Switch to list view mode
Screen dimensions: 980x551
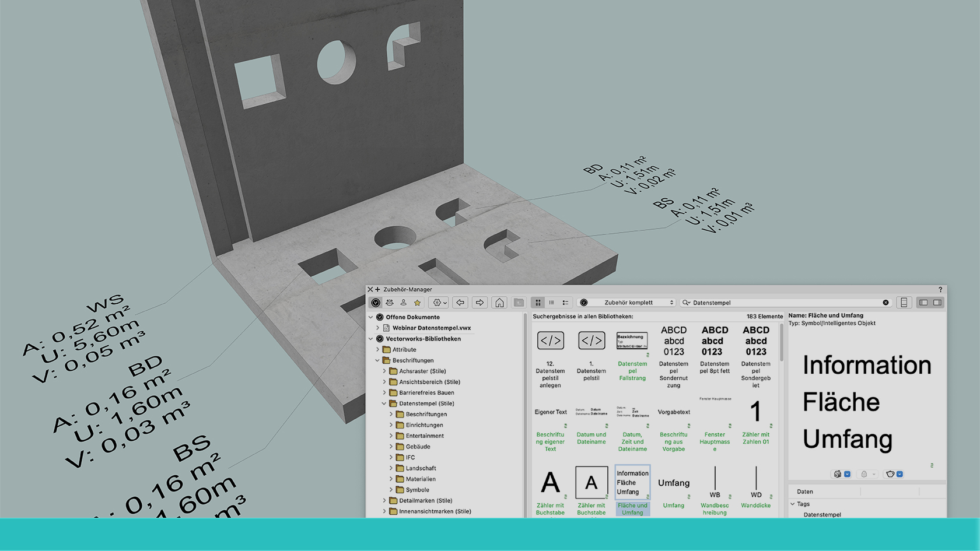[x=552, y=303]
